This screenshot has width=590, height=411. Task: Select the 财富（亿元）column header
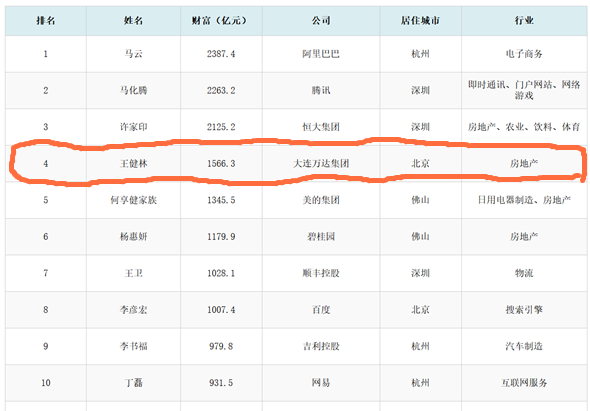click(221, 20)
